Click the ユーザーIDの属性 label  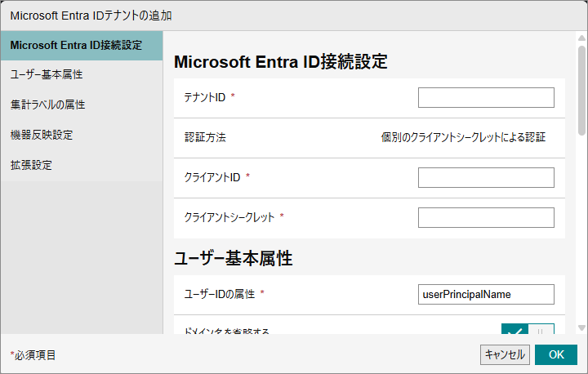coord(220,294)
